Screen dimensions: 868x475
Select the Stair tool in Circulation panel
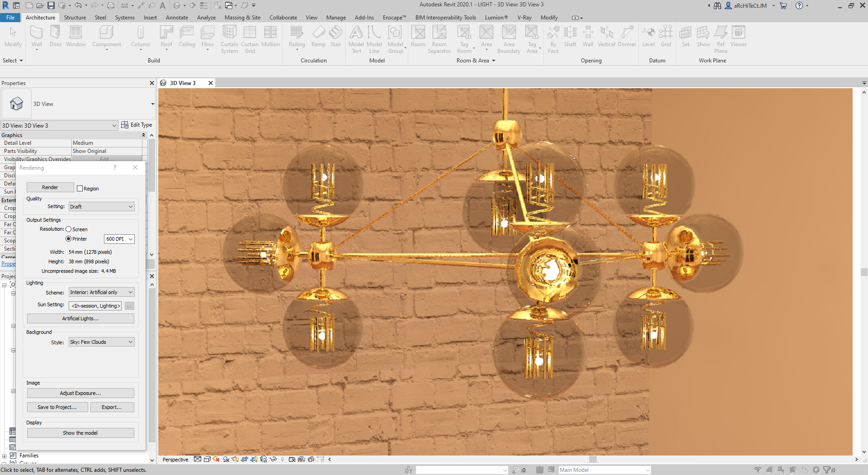pyautogui.click(x=335, y=36)
